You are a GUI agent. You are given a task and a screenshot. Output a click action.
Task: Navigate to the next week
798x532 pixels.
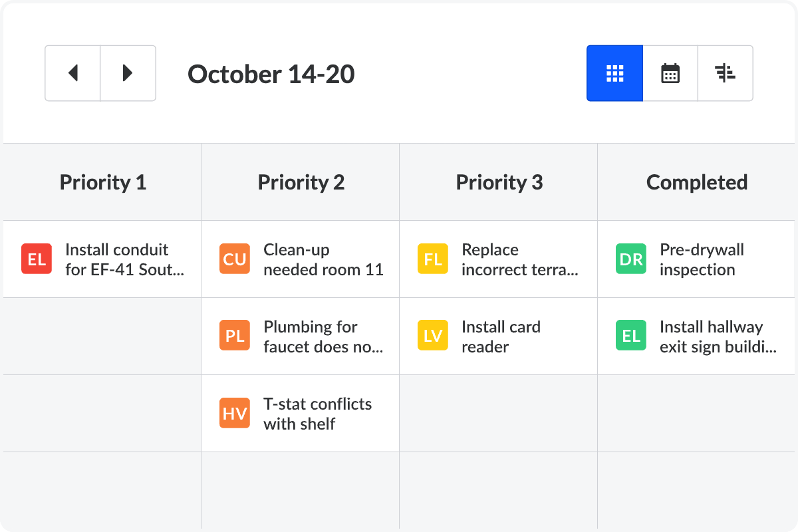point(128,73)
